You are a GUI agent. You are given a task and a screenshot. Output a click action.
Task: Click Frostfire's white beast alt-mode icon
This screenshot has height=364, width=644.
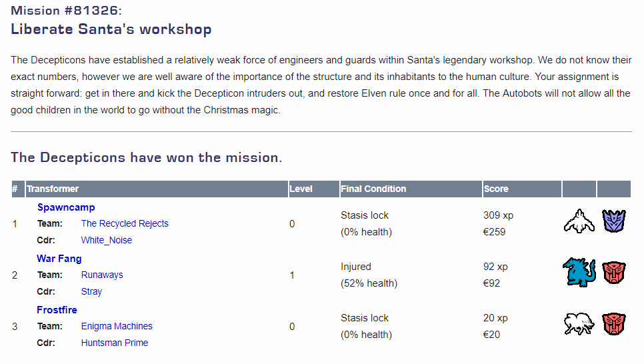point(579,325)
